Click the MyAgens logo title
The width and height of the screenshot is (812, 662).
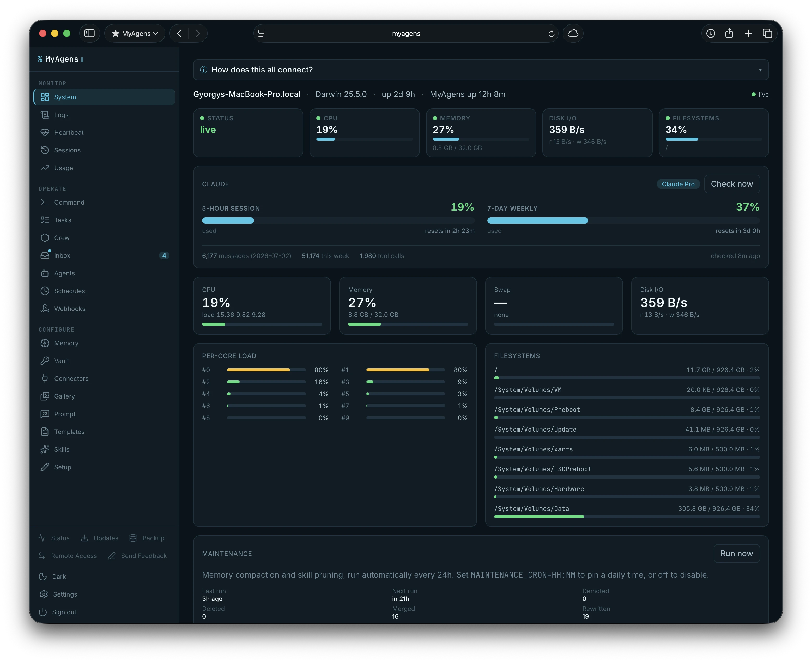pos(60,59)
